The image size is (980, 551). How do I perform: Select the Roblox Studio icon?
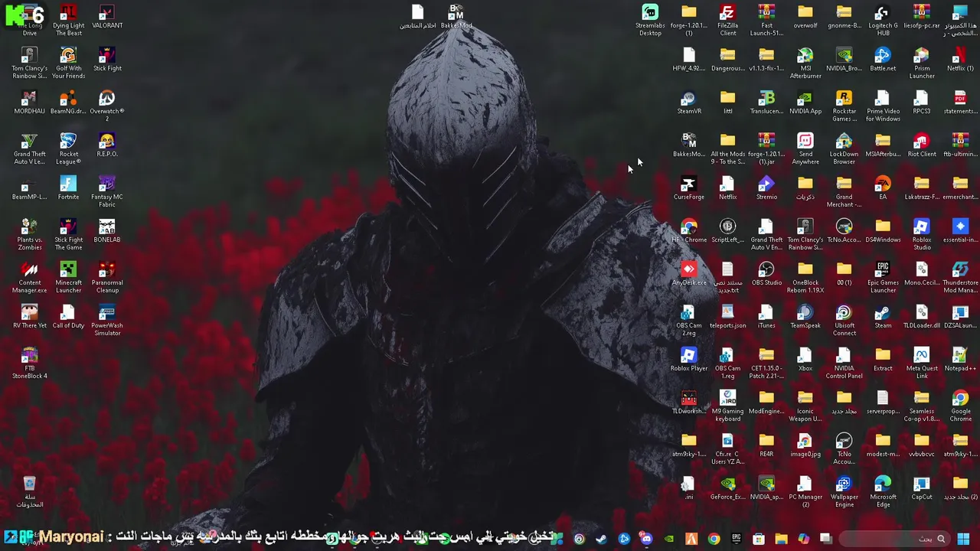pyautogui.click(x=922, y=234)
